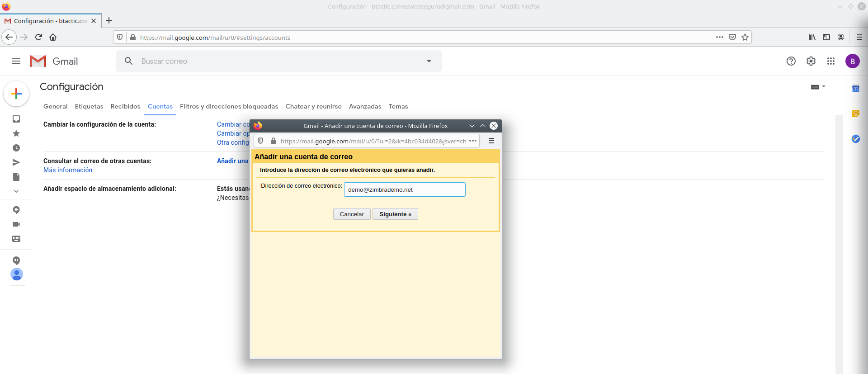The height and width of the screenshot is (374, 868).
Task: Open Firefox library icon
Action: pos(812,37)
